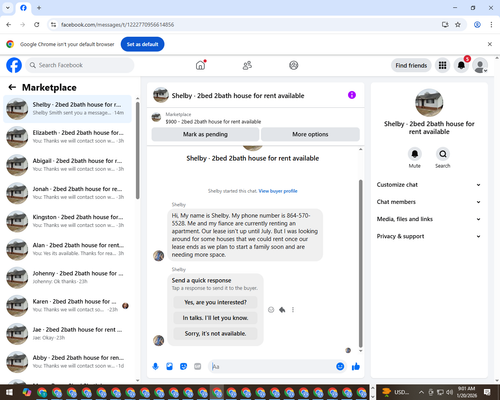500x400 pixels.
Task: Open the Windows Start button
Action: 9,392
